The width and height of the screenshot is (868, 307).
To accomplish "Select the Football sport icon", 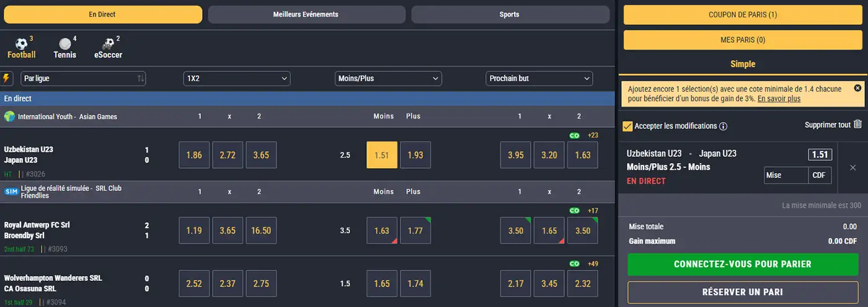I will point(22,44).
